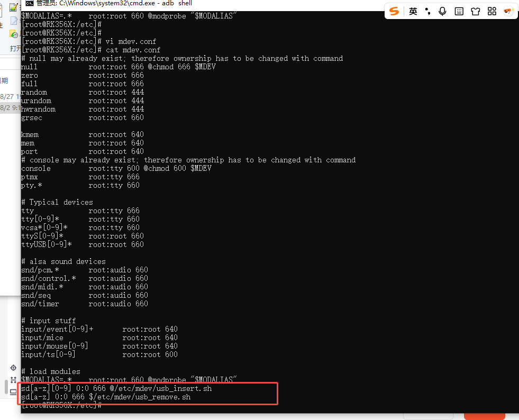
Task: Click the '# null may already exist' comment line
Action: (x=182, y=59)
